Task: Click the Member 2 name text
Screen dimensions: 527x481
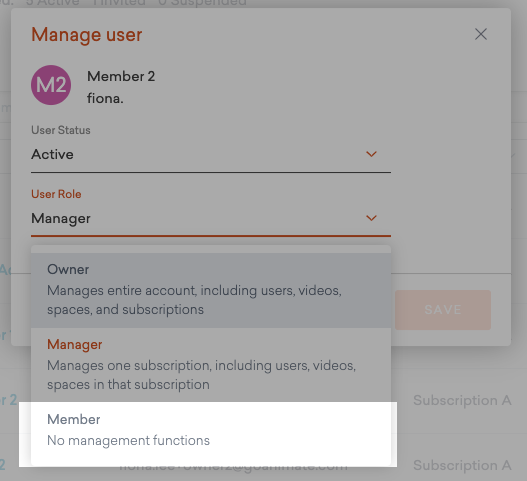Action: 121,76
